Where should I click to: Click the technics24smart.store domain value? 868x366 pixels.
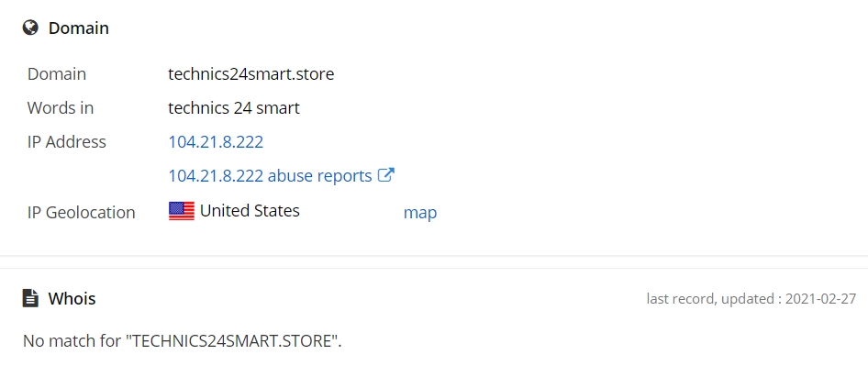pyautogui.click(x=251, y=73)
